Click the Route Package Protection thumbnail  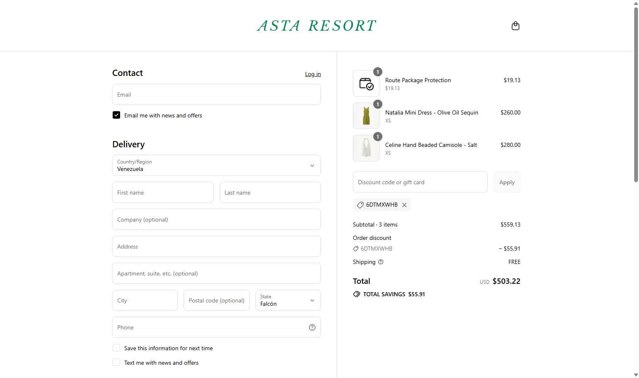tap(366, 84)
